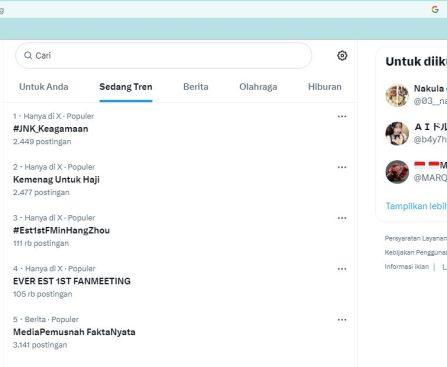Click the Google icon in browser bar

pyautogui.click(x=435, y=9)
